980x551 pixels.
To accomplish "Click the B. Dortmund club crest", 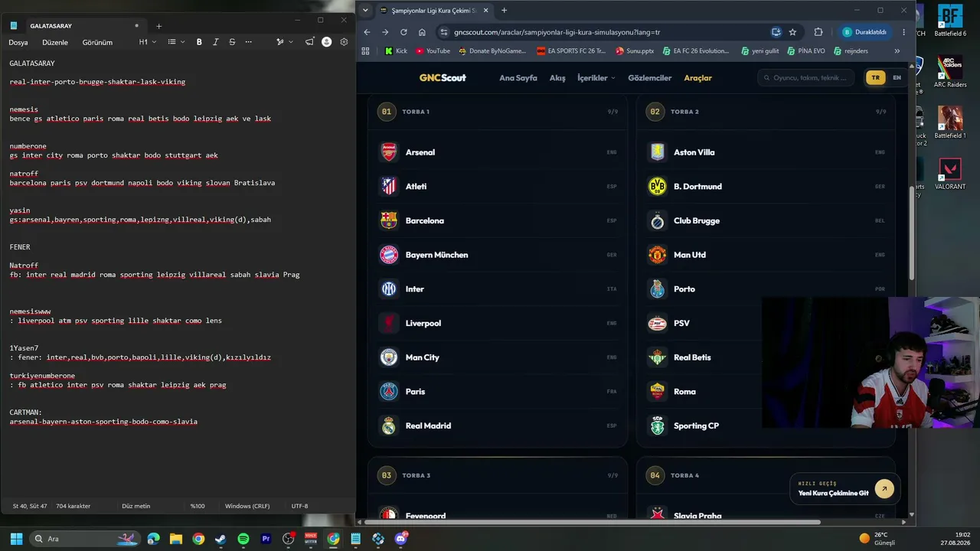I will (x=657, y=186).
